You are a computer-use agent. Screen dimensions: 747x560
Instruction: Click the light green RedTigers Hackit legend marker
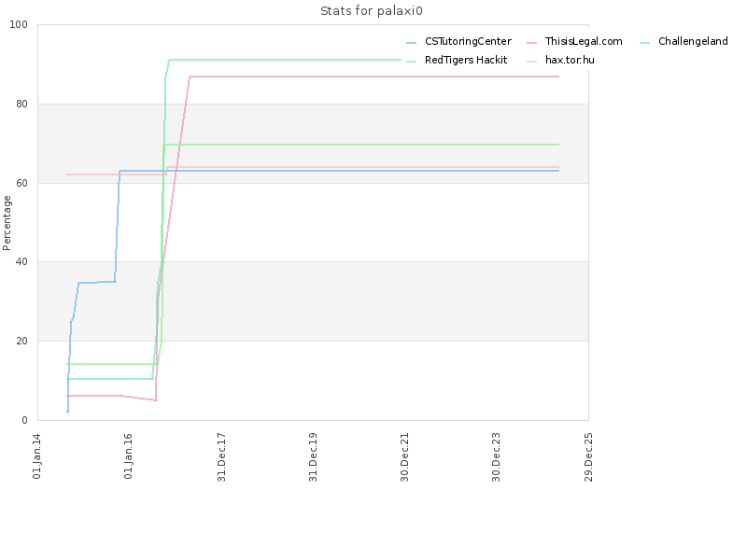click(411, 62)
